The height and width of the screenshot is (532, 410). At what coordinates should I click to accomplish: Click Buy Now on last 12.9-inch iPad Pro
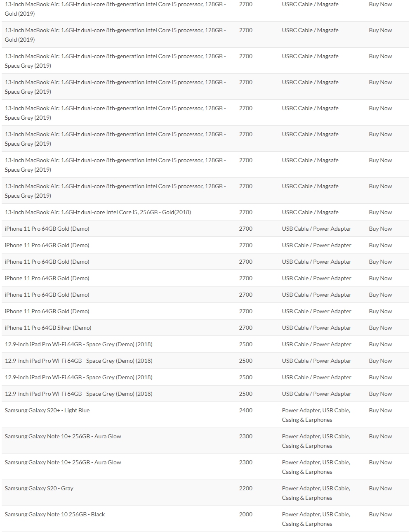(x=380, y=394)
